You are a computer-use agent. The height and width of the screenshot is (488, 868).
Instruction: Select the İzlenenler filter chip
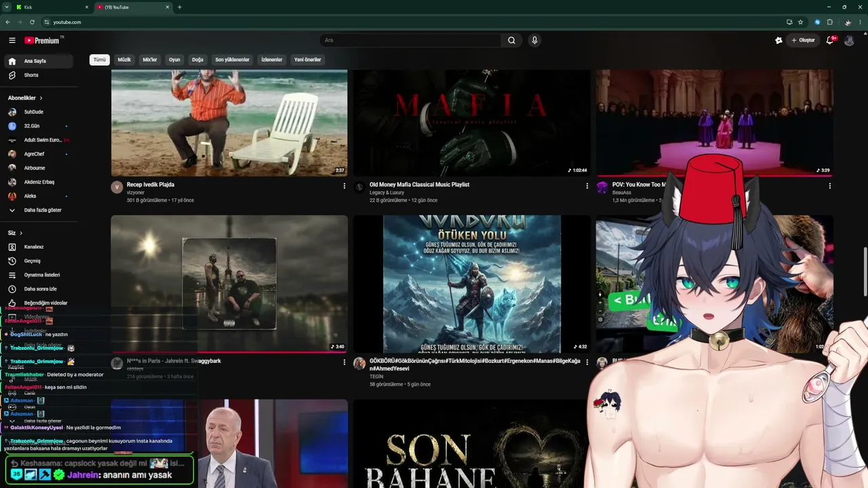click(272, 60)
